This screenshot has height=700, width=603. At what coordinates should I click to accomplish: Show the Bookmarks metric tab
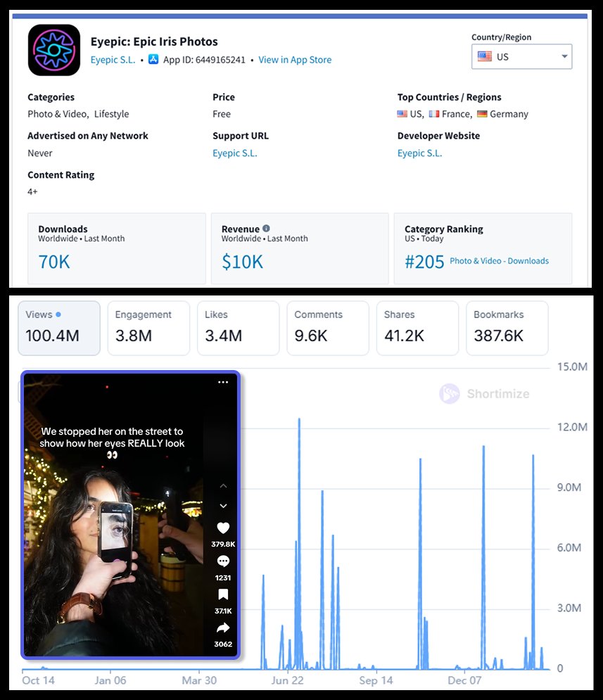coord(507,328)
